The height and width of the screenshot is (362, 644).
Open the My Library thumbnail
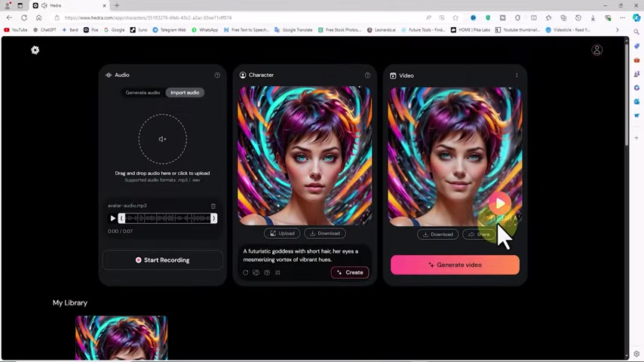tap(121, 338)
